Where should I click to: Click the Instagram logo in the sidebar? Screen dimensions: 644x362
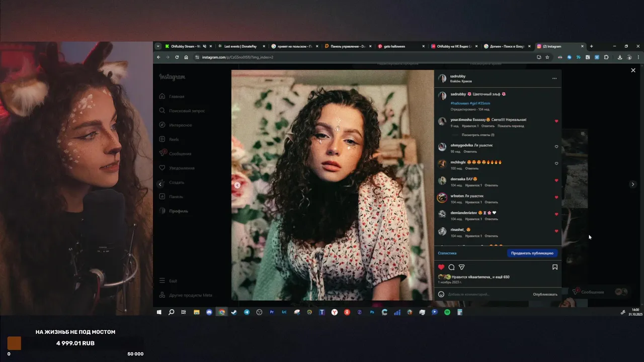(x=172, y=77)
